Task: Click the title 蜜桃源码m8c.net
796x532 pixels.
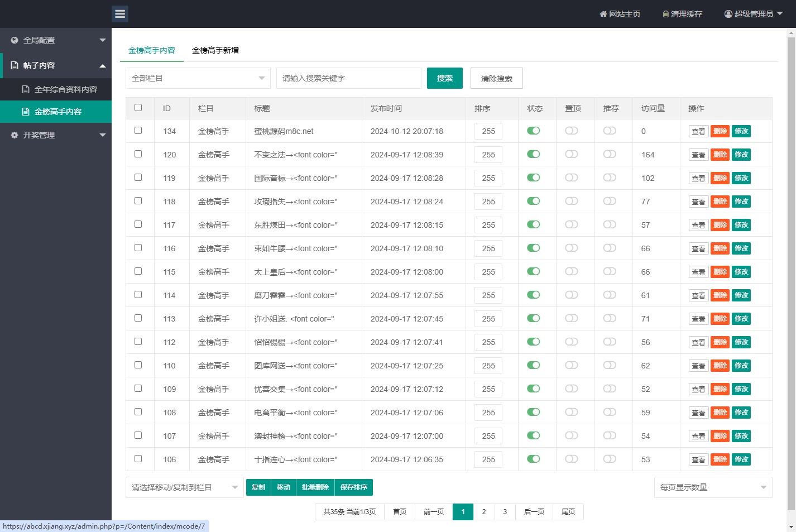Action: [284, 131]
